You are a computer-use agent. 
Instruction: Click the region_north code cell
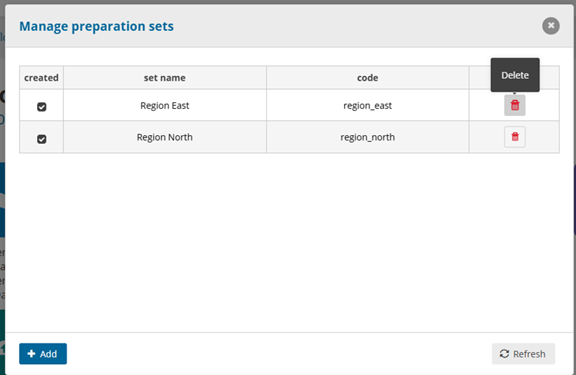point(367,137)
